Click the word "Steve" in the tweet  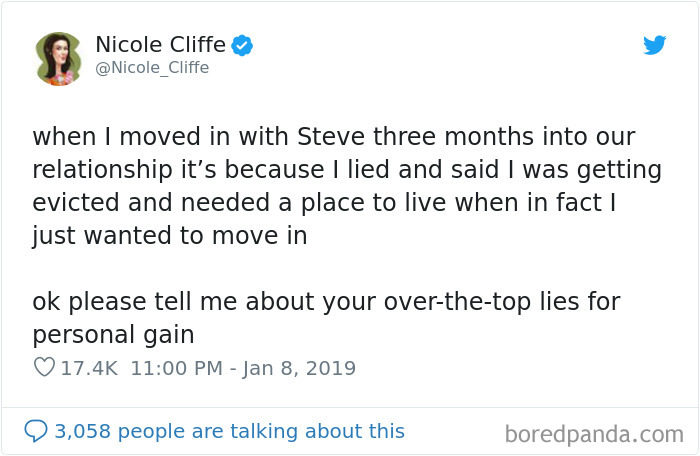click(331, 136)
